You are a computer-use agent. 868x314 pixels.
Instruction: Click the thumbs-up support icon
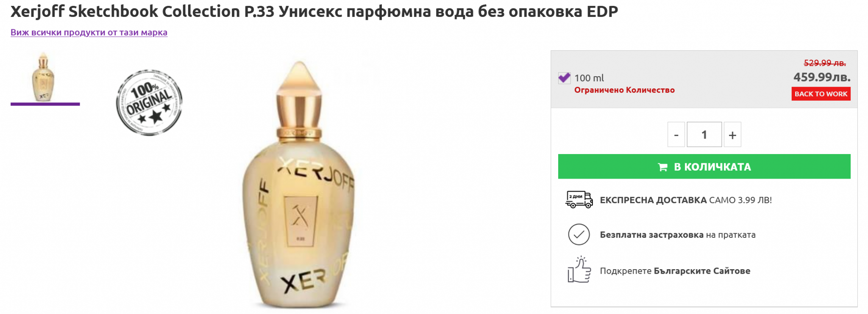(579, 270)
